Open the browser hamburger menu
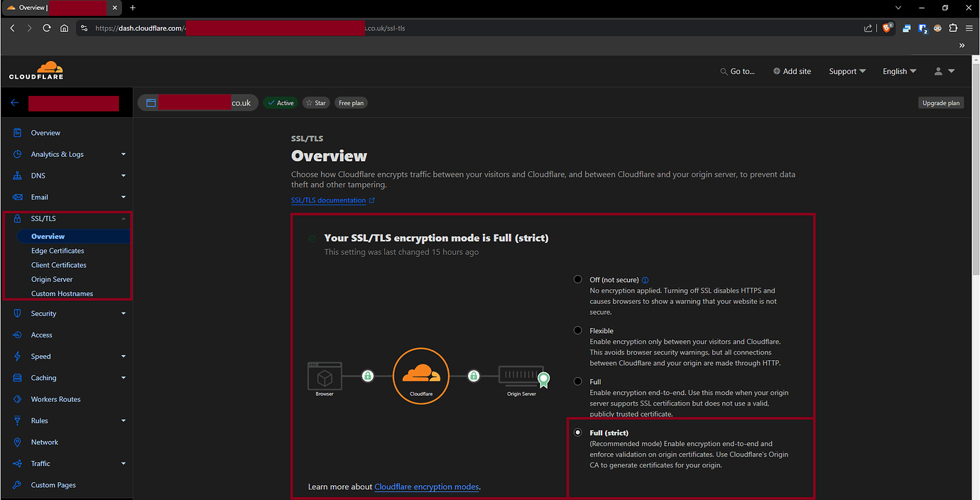This screenshot has height=500, width=980. tap(969, 28)
